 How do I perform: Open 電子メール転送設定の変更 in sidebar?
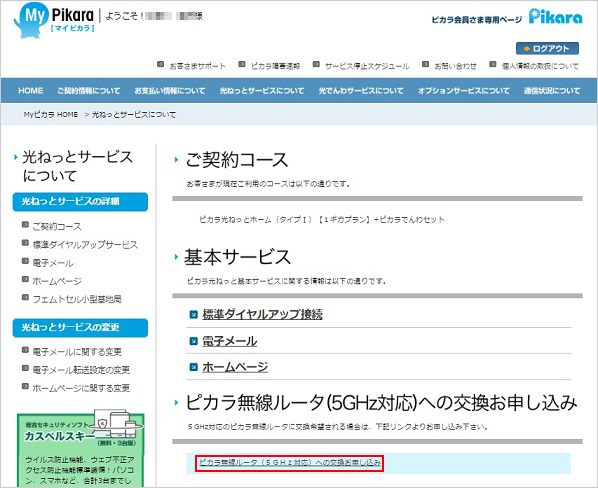point(81,370)
